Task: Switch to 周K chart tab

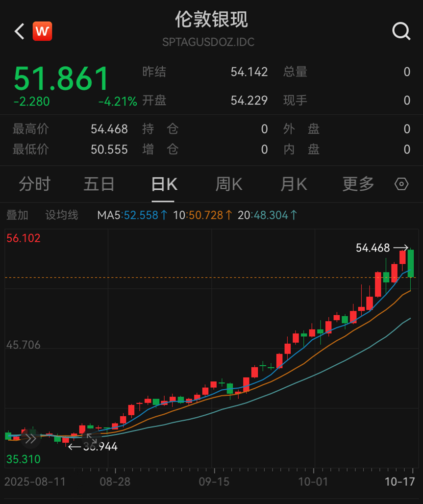Action: 228,184
